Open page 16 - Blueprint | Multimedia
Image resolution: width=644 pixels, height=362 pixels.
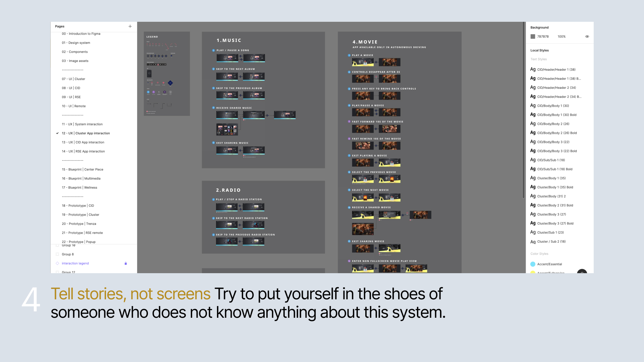tap(81, 179)
